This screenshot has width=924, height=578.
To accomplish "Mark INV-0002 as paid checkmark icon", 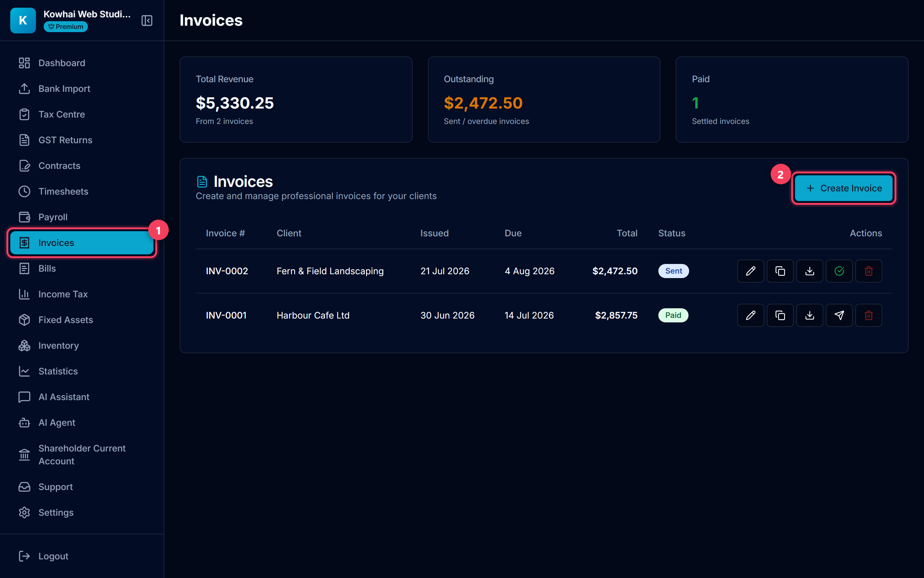I will click(x=839, y=271).
